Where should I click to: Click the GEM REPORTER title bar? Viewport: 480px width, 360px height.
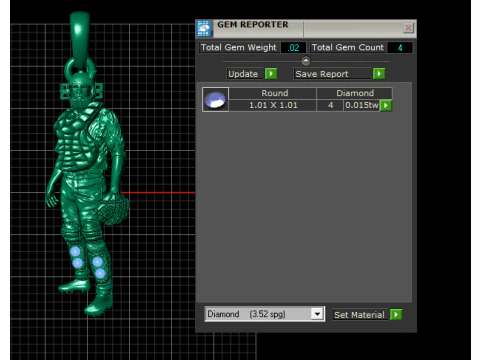click(x=305, y=28)
